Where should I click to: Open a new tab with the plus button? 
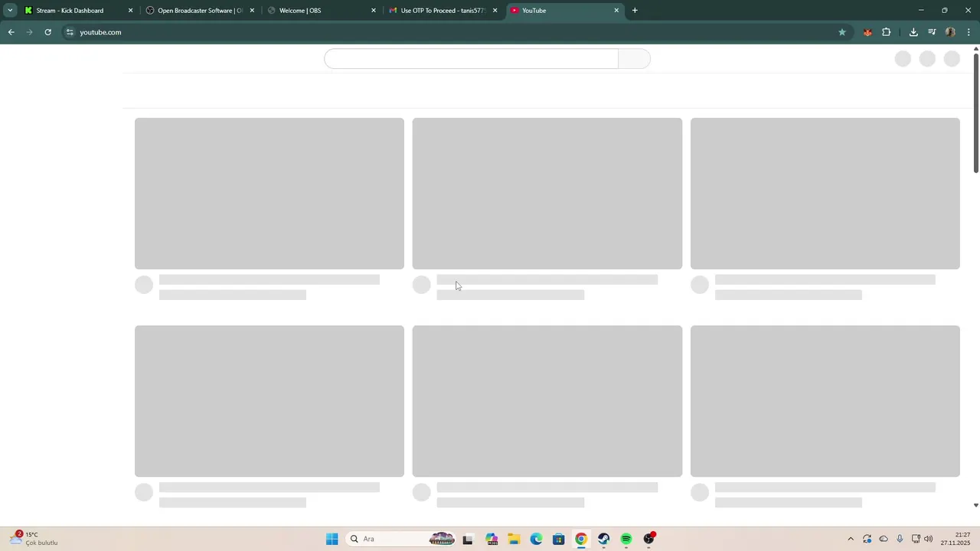pyautogui.click(x=635, y=11)
